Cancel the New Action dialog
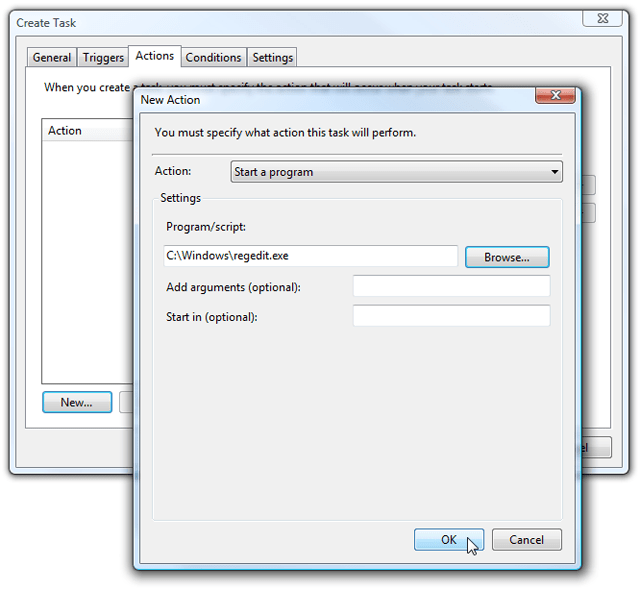The height and width of the screenshot is (590, 640). click(x=527, y=539)
